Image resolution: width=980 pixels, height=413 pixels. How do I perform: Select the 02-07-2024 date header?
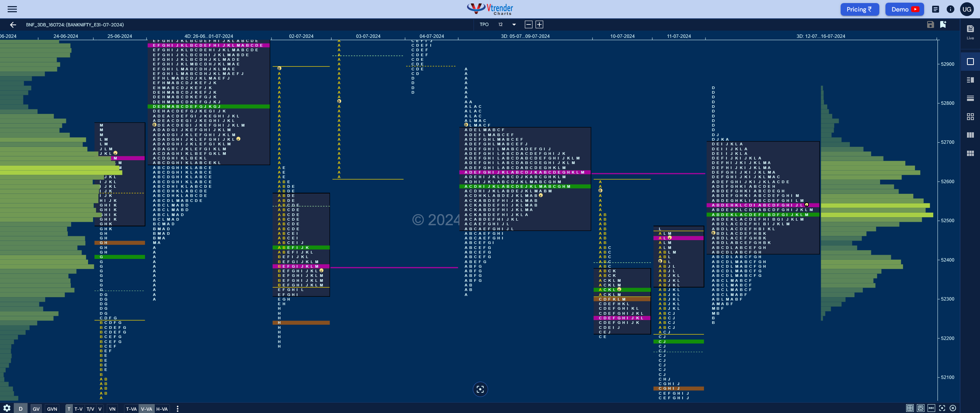click(301, 36)
